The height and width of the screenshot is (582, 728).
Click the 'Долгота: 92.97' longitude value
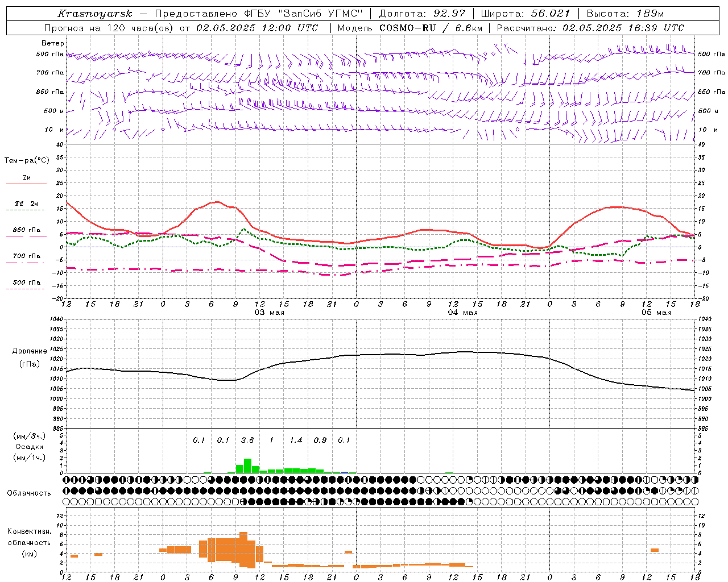422,14
